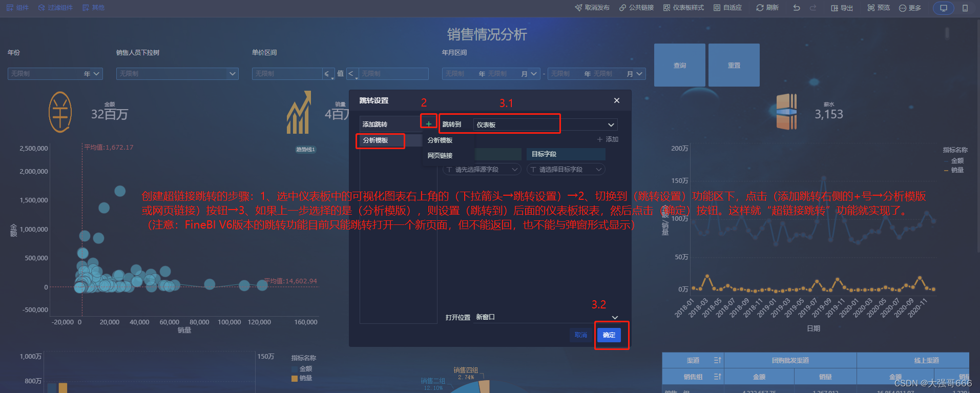Open the 其他 menu in the top bar
980x393 pixels.
tap(93, 8)
